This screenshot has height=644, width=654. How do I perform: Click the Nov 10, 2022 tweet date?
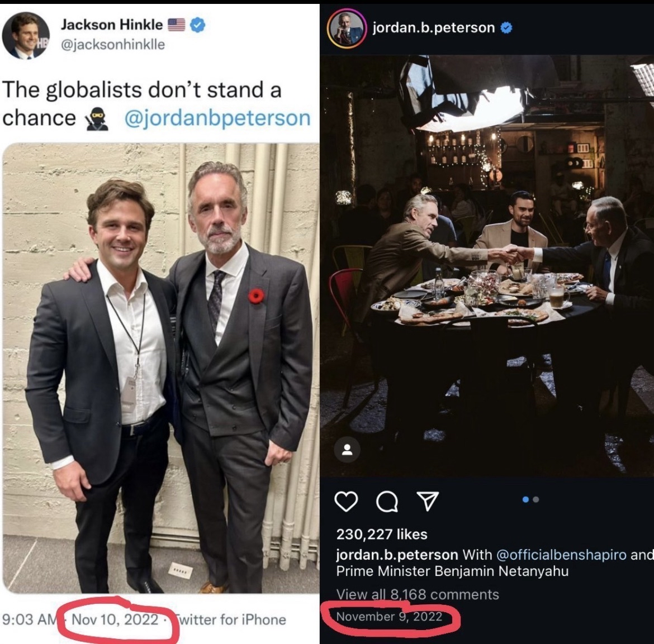pos(115,619)
